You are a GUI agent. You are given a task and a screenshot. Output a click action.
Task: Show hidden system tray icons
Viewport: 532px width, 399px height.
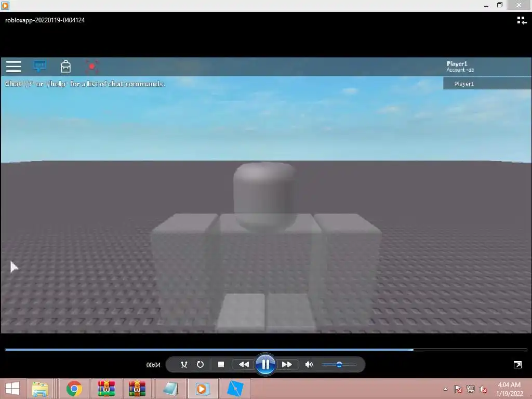[445, 389]
